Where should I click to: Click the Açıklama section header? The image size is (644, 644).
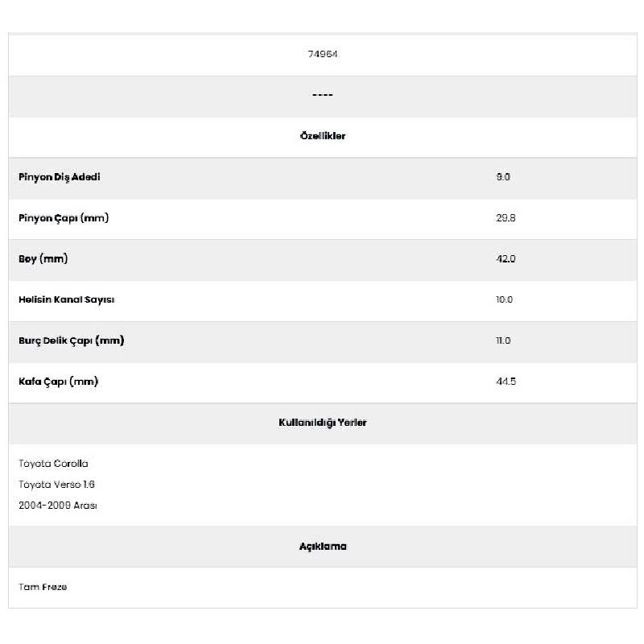point(323,547)
